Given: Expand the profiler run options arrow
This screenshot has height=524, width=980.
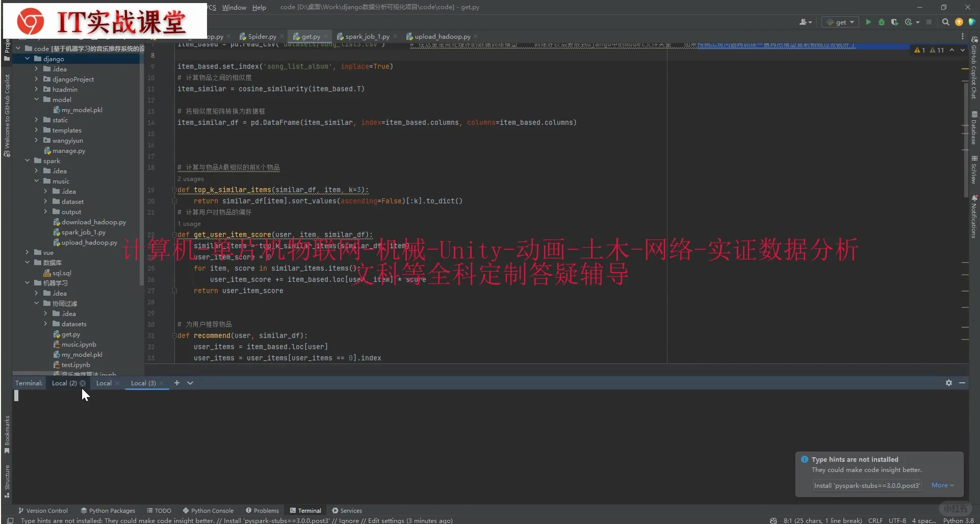Looking at the screenshot, I should tap(918, 22).
